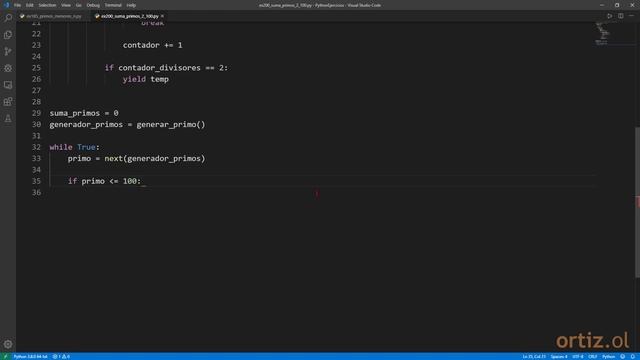Click on "next(generador_primos)" text
The image size is (640, 360).
[155, 158]
